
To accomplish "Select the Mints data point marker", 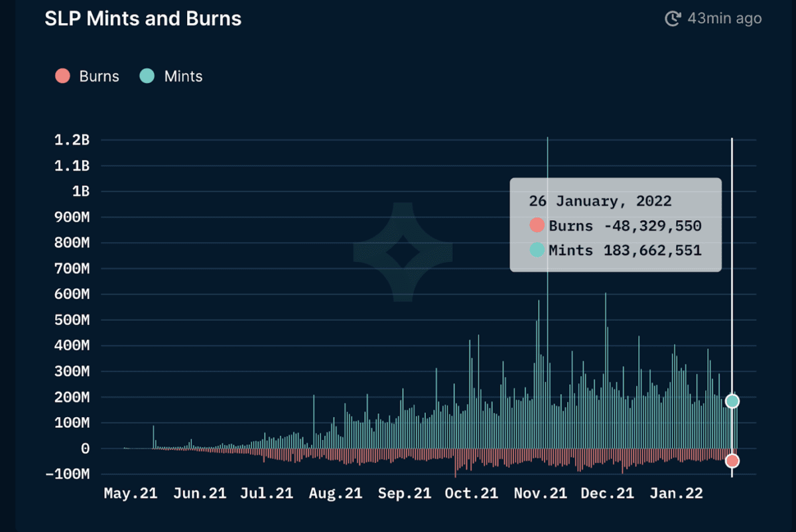I will tap(732, 401).
